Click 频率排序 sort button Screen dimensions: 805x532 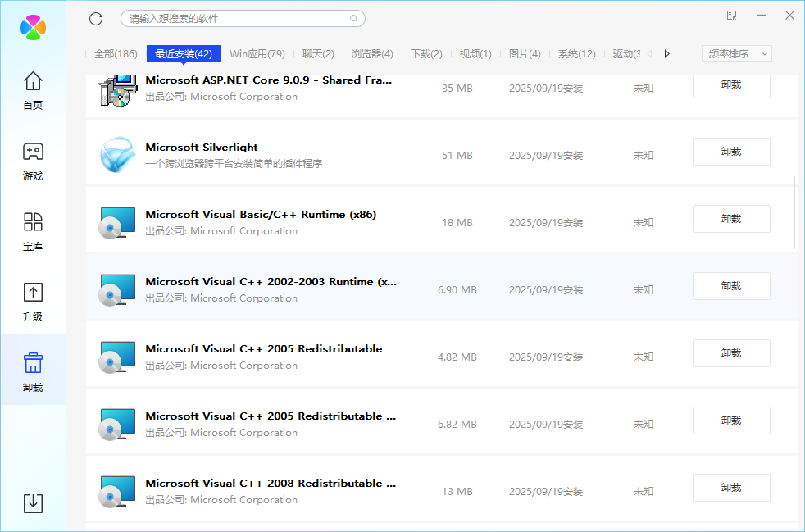pyautogui.click(x=728, y=54)
